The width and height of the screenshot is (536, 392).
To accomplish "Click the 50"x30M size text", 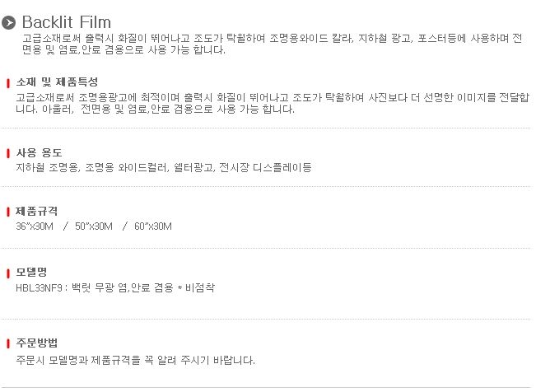I will (94, 226).
